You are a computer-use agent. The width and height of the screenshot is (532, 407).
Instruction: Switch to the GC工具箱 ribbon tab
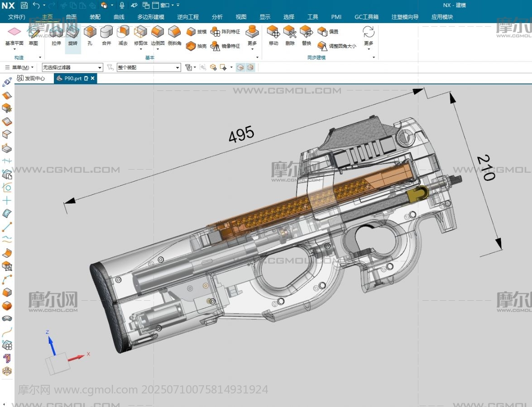(x=366, y=17)
